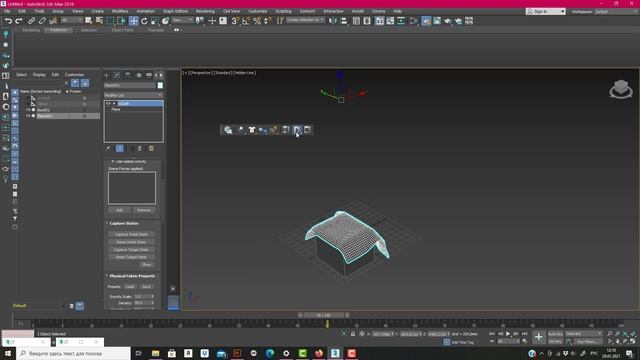Image resolution: width=640 pixels, height=360 pixels.
Task: Click Reset Initial State button
Action: pos(131,242)
